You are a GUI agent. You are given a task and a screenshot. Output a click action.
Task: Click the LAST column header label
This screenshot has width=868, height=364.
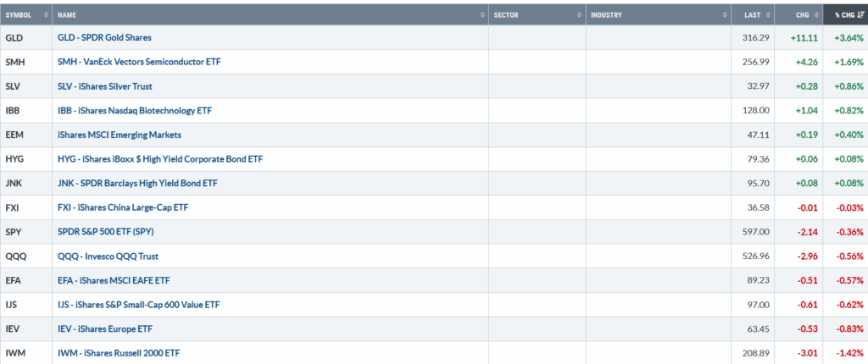pyautogui.click(x=753, y=15)
